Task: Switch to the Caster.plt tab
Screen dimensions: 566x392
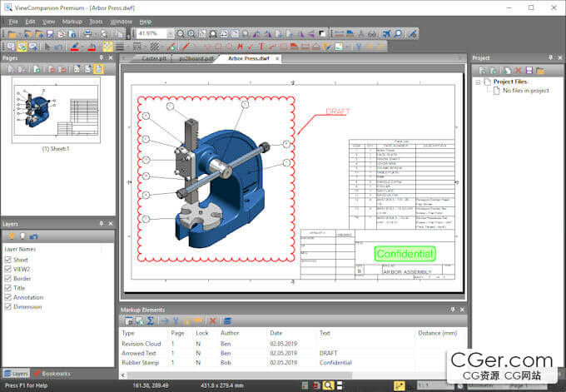Action: click(154, 58)
